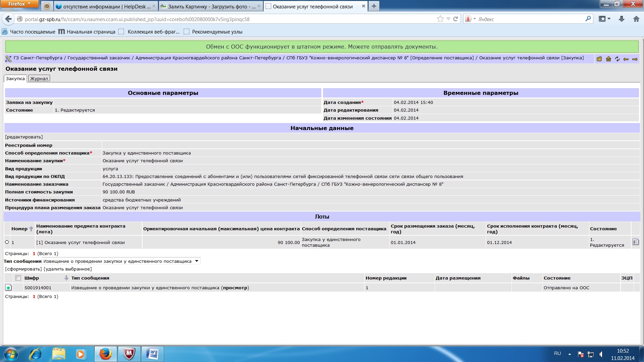The height and width of the screenshot is (362, 644).
Task: Open Microsoft Word from the taskbar
Action: [153, 354]
